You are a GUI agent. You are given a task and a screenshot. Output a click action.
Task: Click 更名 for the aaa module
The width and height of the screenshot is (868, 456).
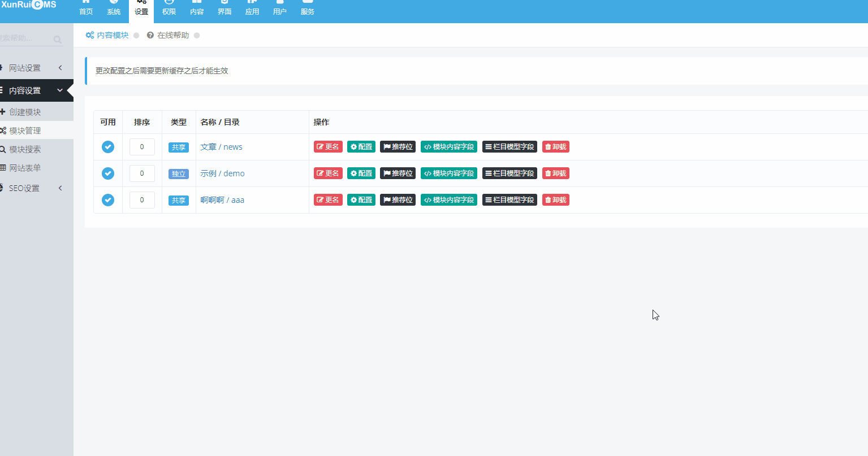[x=328, y=200]
